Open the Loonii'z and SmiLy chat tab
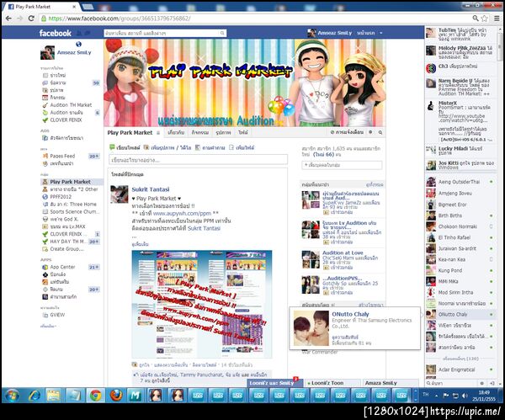This screenshot has width=505, height=420. click(x=275, y=383)
